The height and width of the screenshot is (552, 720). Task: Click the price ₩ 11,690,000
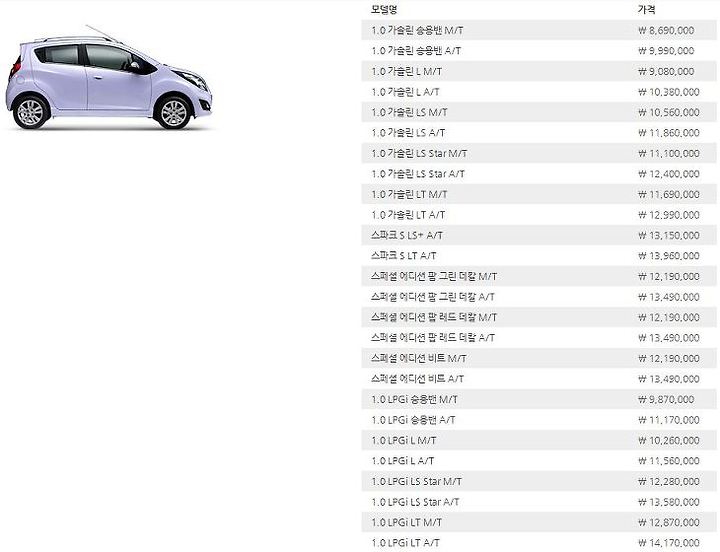[669, 195]
